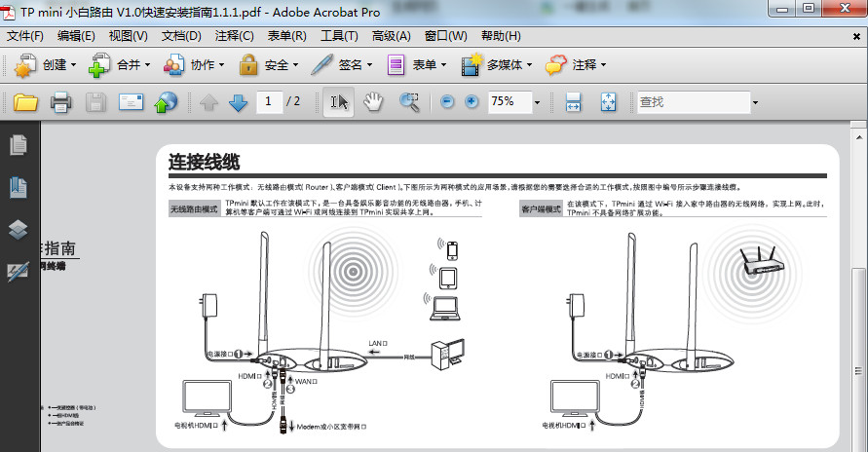868x452 pixels.
Task: Open the zoom percentage dropdown arrow
Action: (537, 102)
